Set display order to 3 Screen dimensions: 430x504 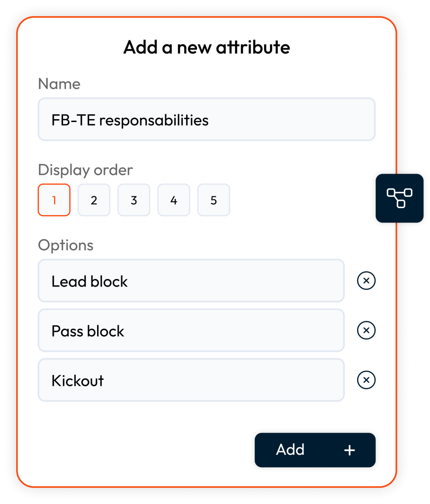coord(134,200)
